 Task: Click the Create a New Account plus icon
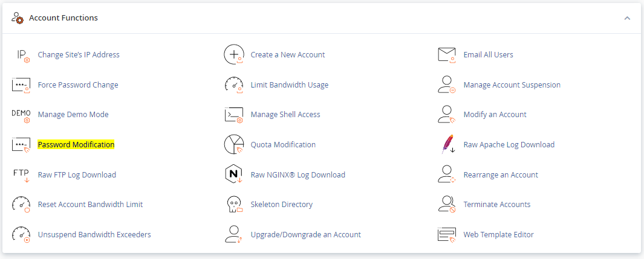234,55
